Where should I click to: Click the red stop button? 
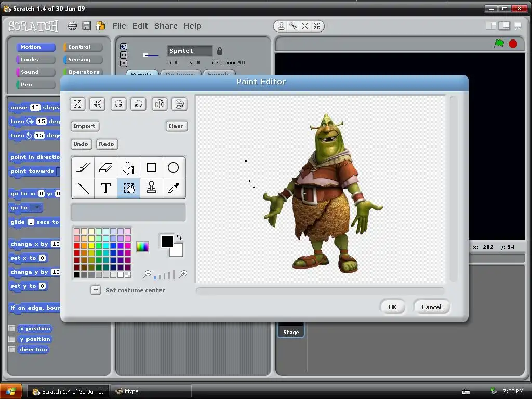513,44
